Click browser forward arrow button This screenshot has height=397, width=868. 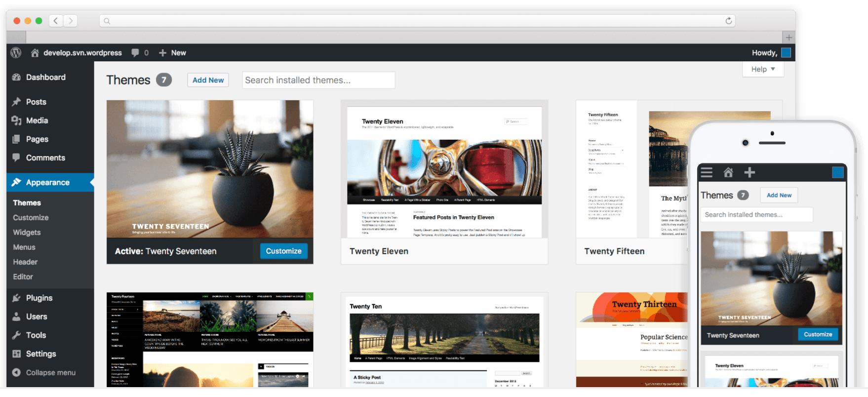[71, 21]
